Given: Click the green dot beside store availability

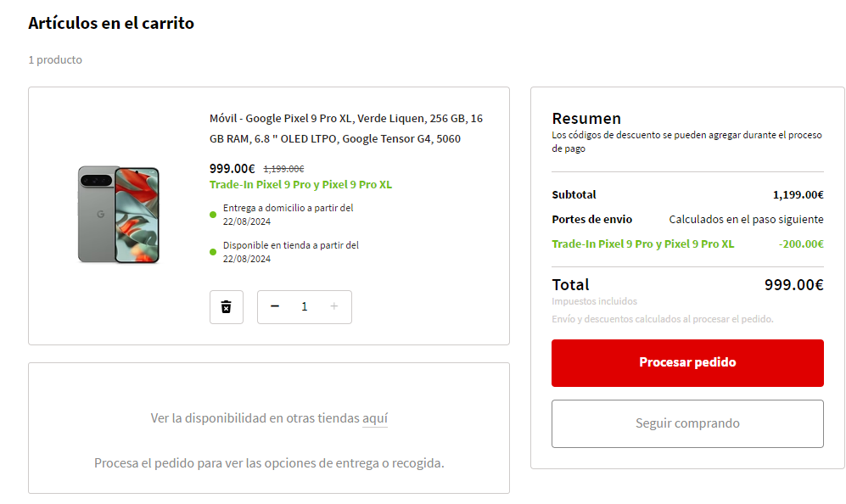Looking at the screenshot, I should [213, 252].
